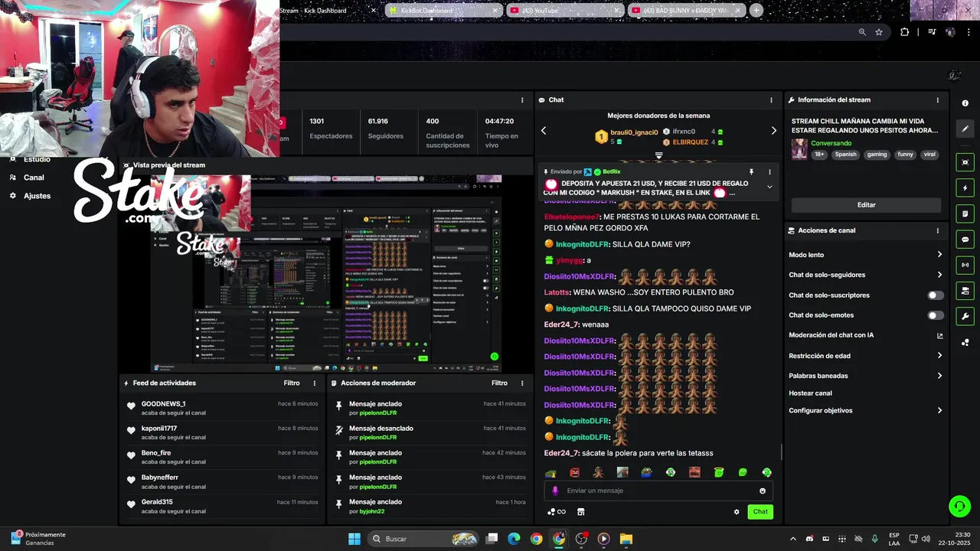
Task: Click the Editar stream info button
Action: 866,205
